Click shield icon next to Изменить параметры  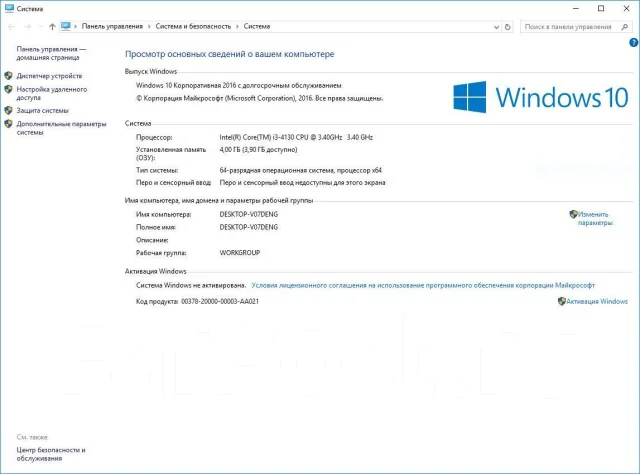573,214
